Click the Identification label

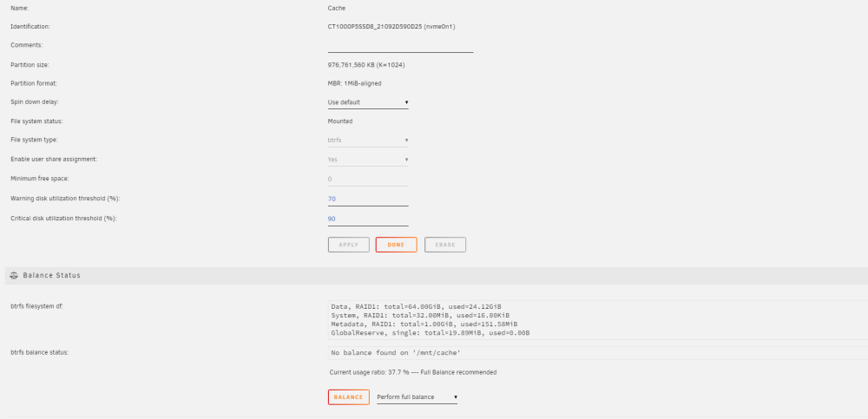click(x=30, y=27)
